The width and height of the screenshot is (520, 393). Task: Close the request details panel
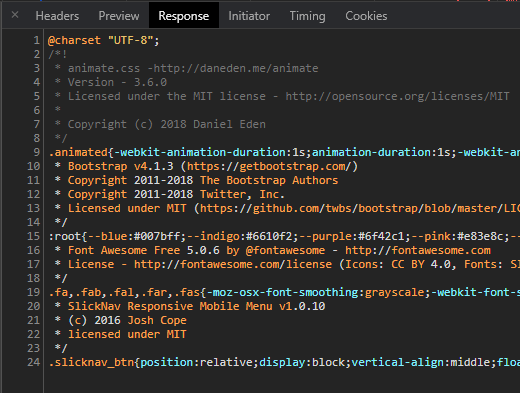pos(15,15)
